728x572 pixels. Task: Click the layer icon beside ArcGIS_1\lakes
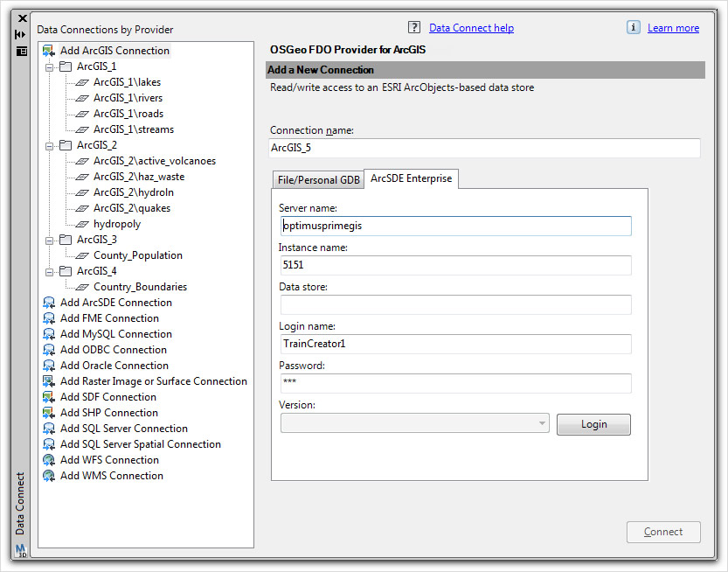click(x=82, y=83)
